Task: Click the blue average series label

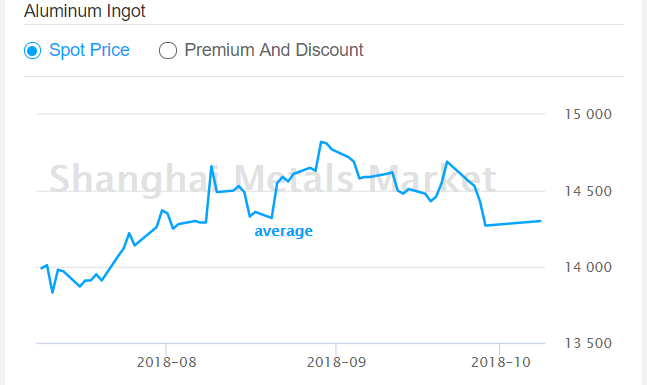Action: tap(283, 231)
